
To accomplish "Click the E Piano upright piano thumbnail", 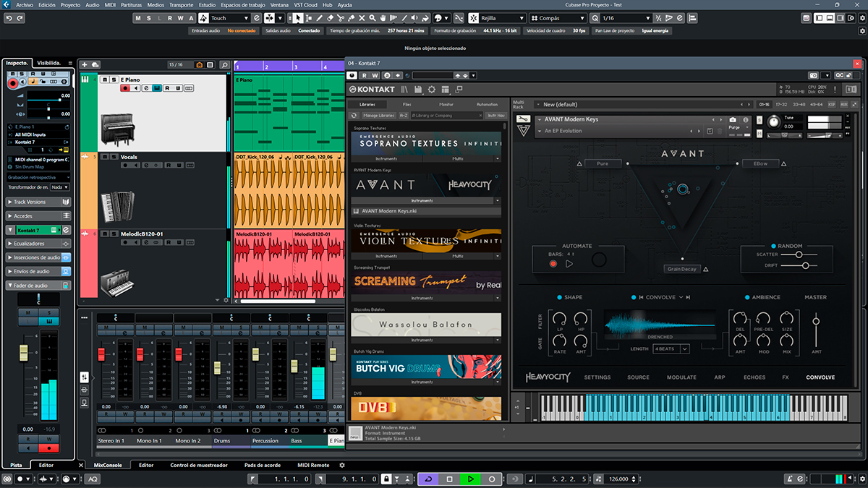I will [x=118, y=131].
